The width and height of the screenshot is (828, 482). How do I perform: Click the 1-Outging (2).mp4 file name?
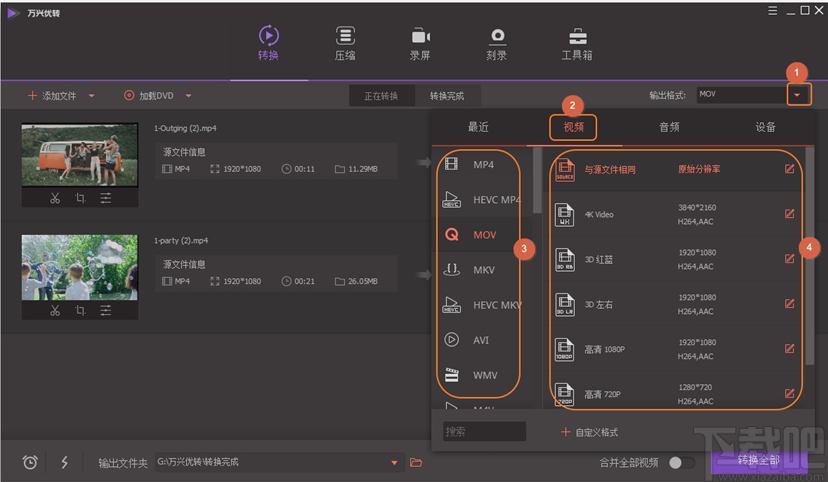185,128
